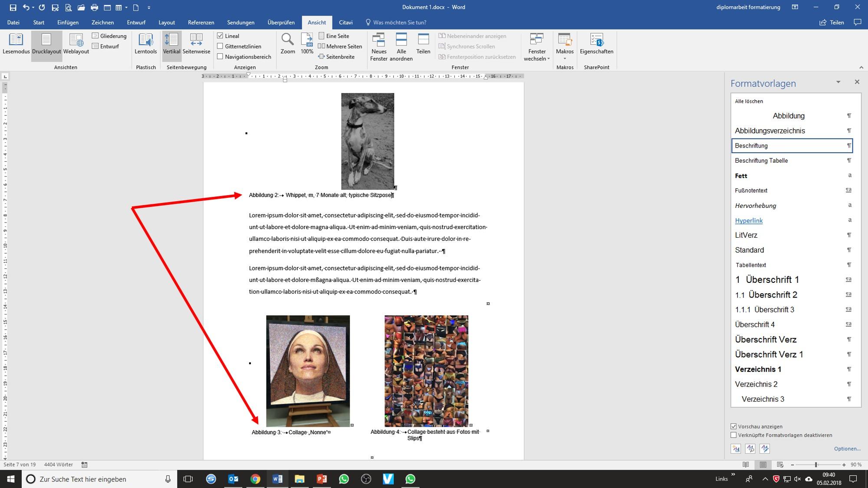This screenshot has width=868, height=488.
Task: Adjust the zoom slider in status bar
Action: point(816,465)
